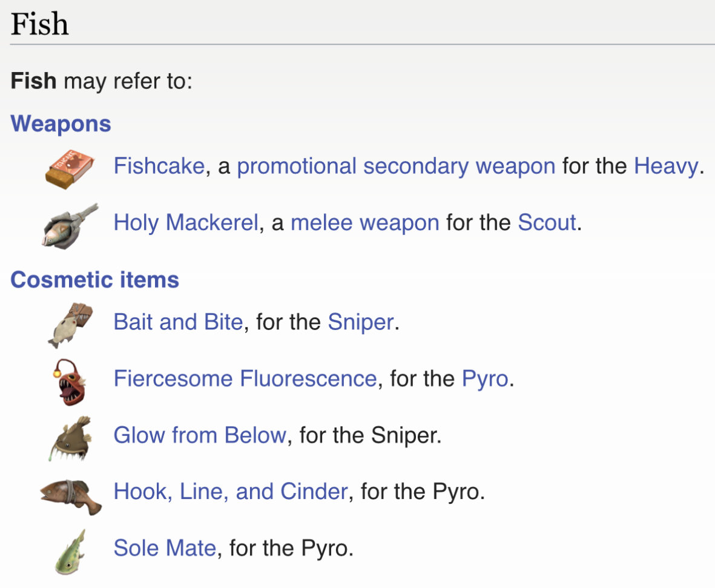Screen dimensions: 715x588
Task: Go to the Heavy class page
Action: pos(666,166)
